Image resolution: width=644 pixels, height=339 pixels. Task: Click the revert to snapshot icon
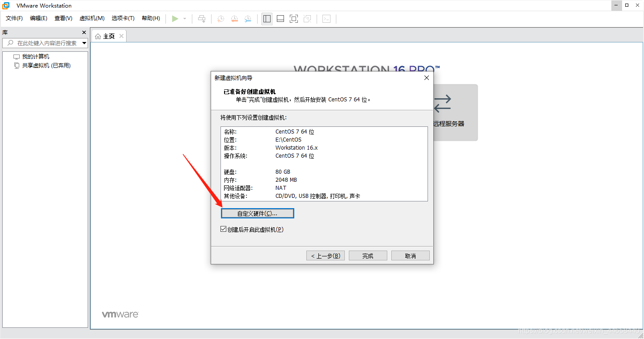point(234,19)
